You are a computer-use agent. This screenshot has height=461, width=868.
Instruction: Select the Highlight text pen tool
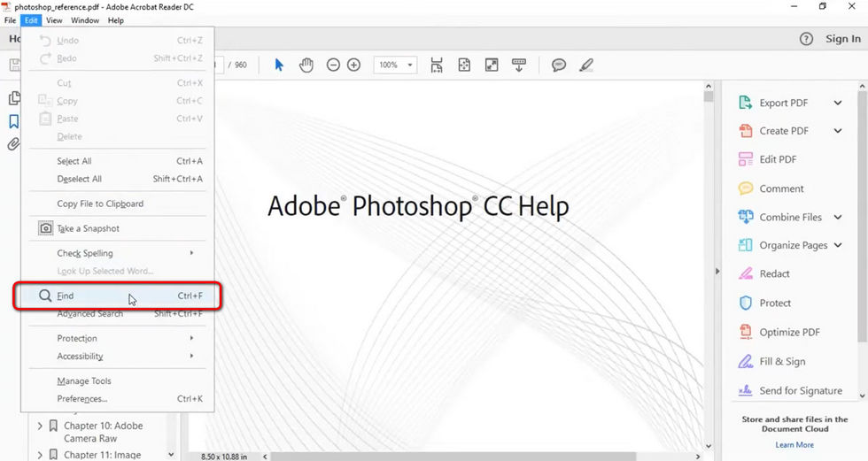[x=586, y=65]
